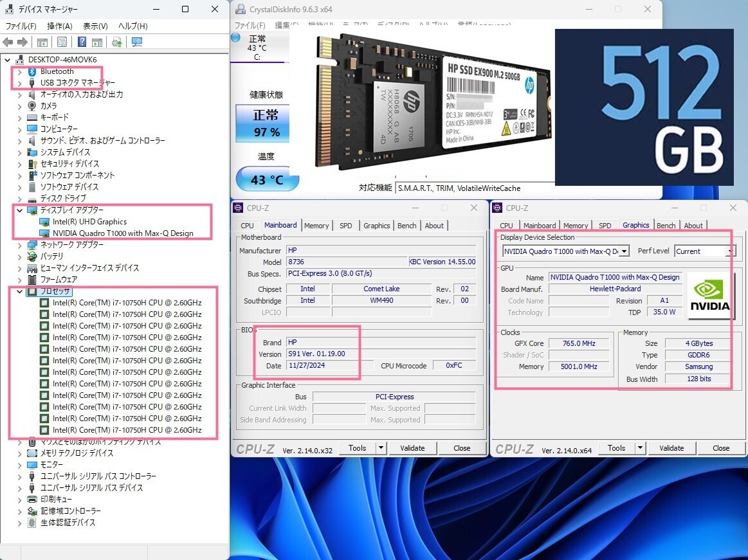
Task: Expand the ディスク ドライブ category
Action: pos(19,199)
